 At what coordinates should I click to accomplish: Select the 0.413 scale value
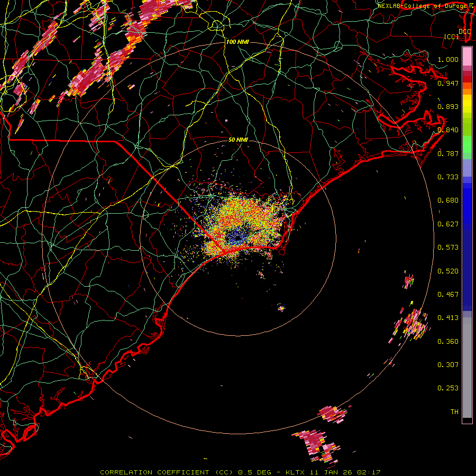click(448, 318)
